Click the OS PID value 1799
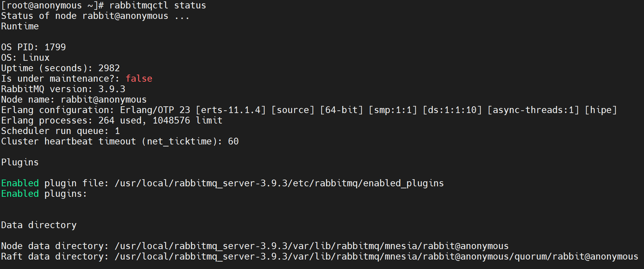 [55, 47]
